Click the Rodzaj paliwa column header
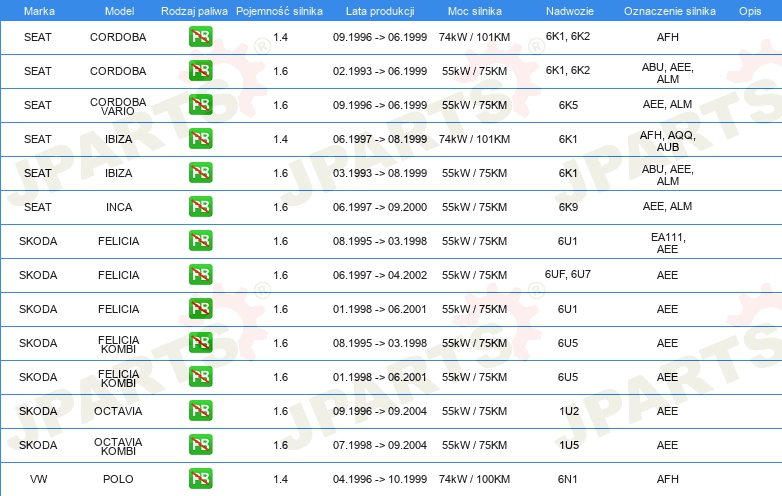The image size is (782, 496). point(194,11)
